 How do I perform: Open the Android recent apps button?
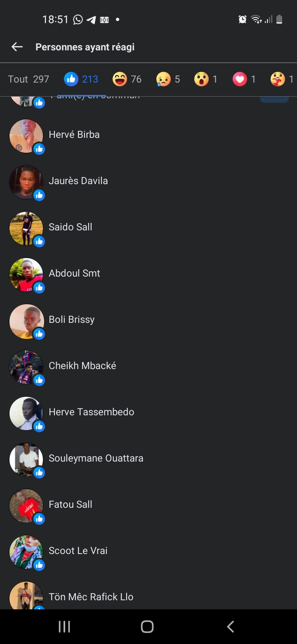pyautogui.click(x=64, y=627)
